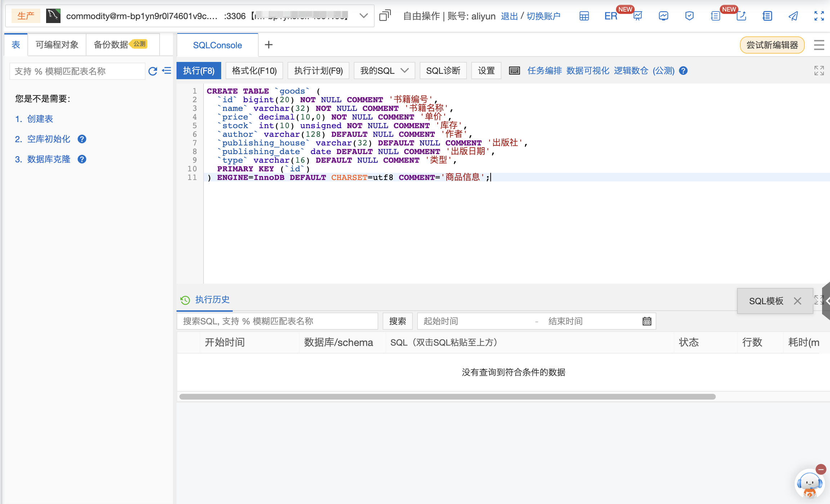
Task: Open a new SQL console tab with plus
Action: pos(268,45)
